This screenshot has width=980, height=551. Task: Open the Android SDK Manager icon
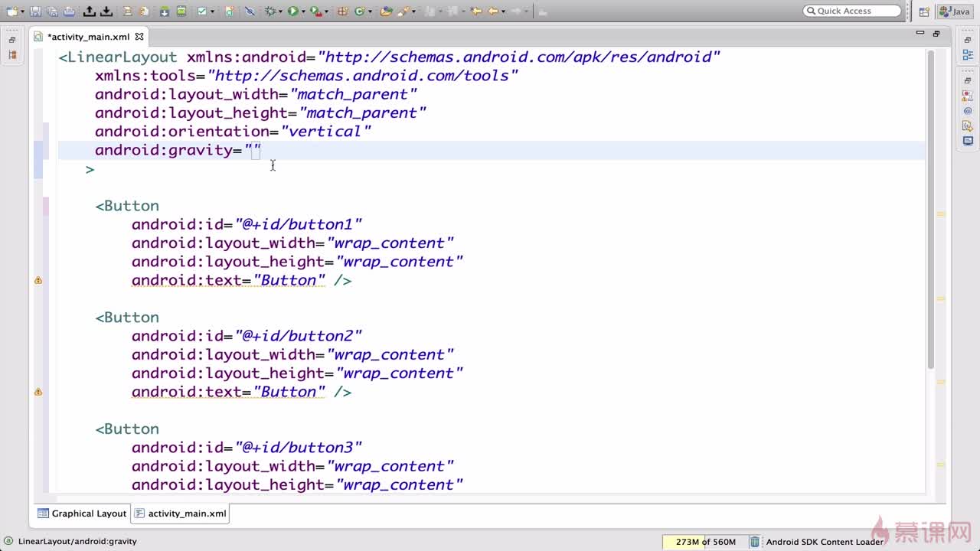(x=165, y=11)
